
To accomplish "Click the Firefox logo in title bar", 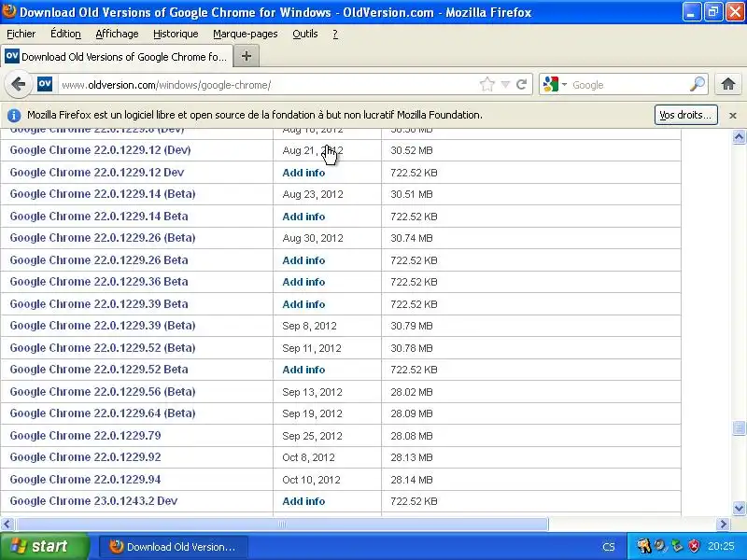I will coord(9,10).
